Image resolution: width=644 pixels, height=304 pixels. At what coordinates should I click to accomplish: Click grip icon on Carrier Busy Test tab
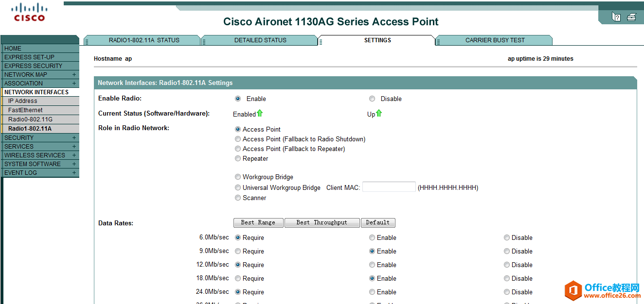coord(438,41)
